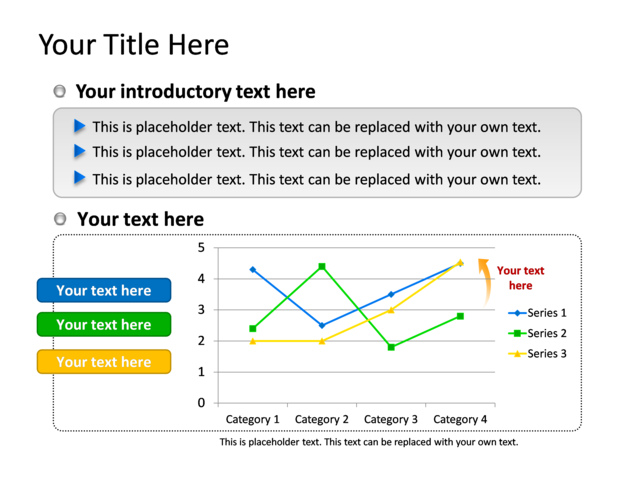640x480 pixels.
Task: Select the Series 2 legend marker
Action: pos(517,333)
